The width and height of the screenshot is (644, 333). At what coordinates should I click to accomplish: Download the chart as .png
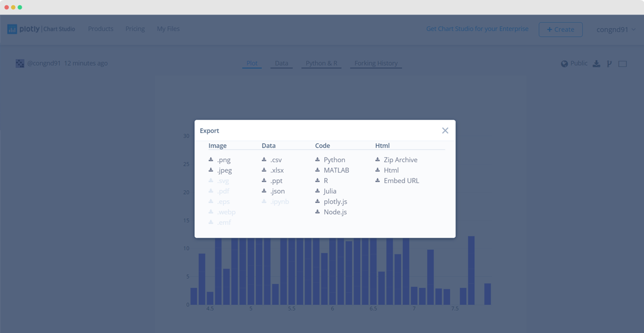(x=220, y=160)
